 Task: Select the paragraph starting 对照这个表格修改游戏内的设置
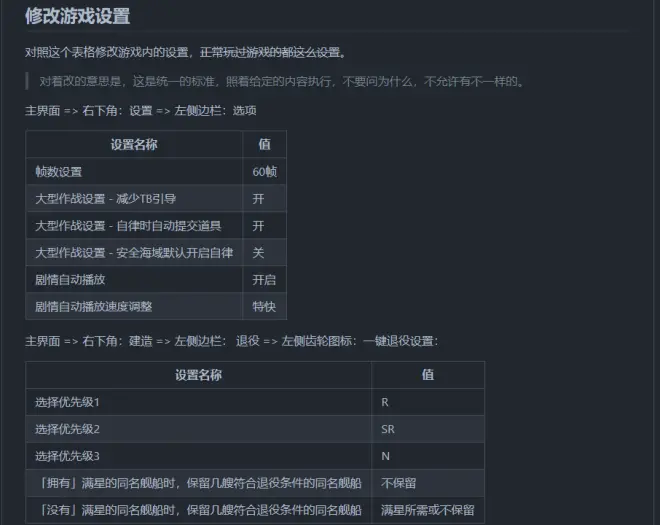[x=185, y=53]
